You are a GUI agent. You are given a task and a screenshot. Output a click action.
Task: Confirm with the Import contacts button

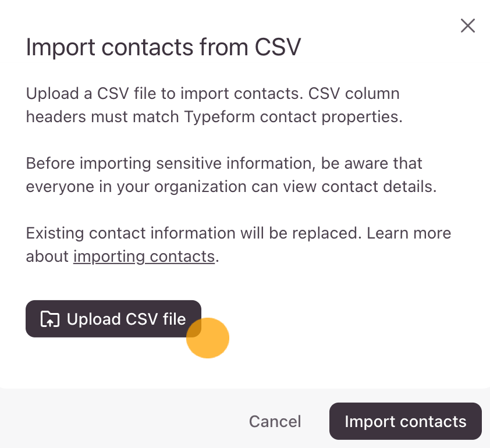pos(405,421)
